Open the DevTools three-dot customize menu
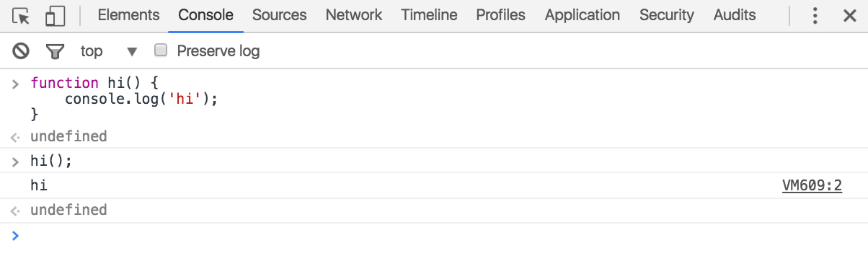This screenshot has width=868, height=261. (815, 15)
